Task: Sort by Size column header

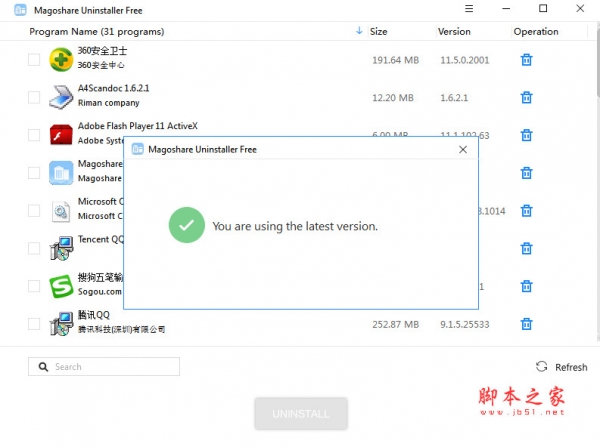Action: pos(378,31)
